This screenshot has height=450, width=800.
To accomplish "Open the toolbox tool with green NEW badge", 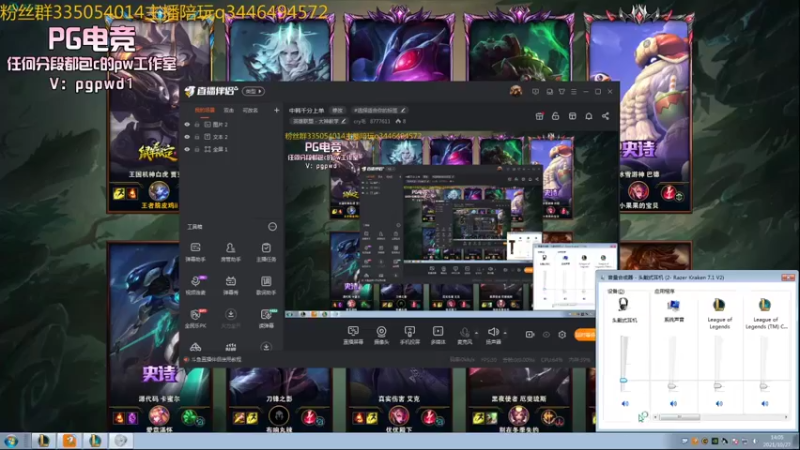I will [x=266, y=318].
